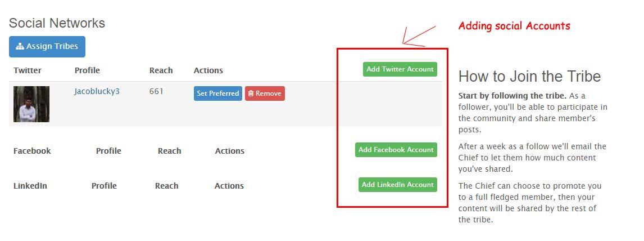Click Add Twitter Account
This screenshot has width=644, height=241.
[x=400, y=69]
